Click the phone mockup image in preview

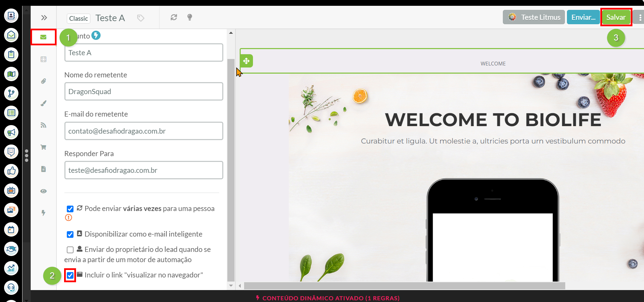pyautogui.click(x=493, y=230)
